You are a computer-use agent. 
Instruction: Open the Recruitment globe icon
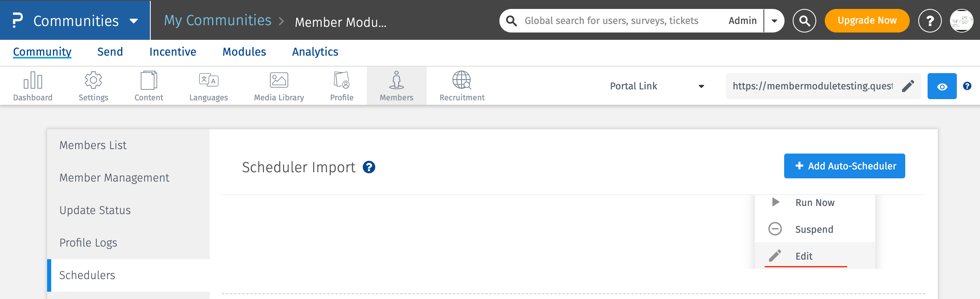point(462,80)
